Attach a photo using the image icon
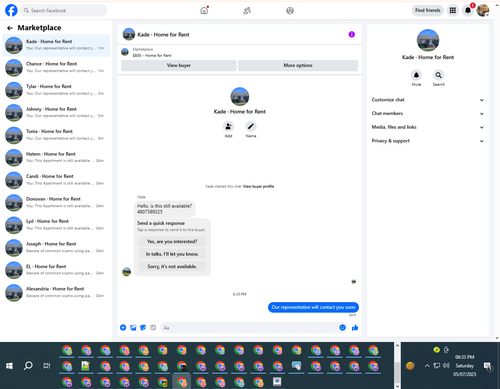The height and width of the screenshot is (389, 500). (133, 328)
